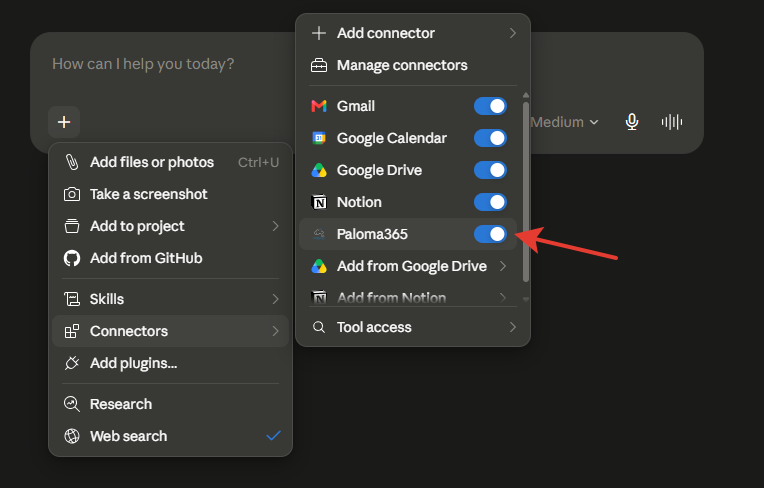This screenshot has width=764, height=488.
Task: Click the Notion logo in Add from Notion
Action: [319, 298]
